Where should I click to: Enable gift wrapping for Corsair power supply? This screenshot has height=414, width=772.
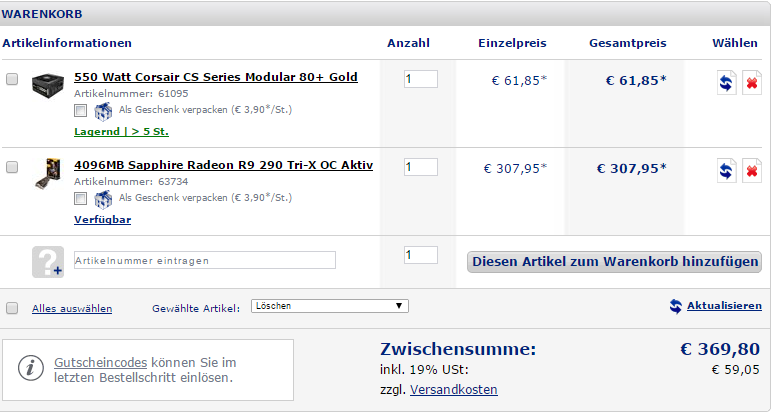point(80,110)
